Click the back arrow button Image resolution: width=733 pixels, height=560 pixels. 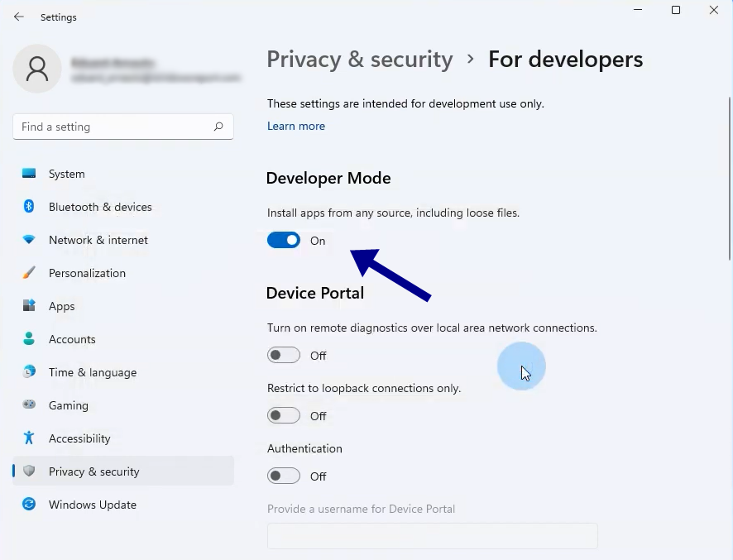[18, 16]
